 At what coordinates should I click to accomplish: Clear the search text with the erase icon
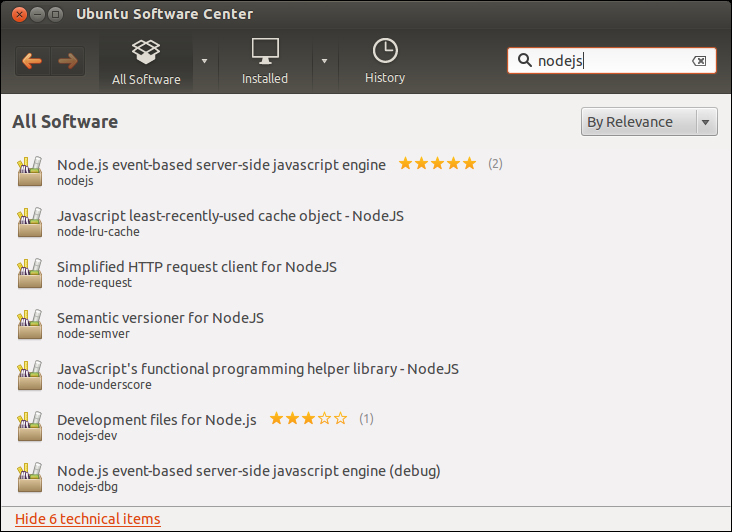[699, 61]
